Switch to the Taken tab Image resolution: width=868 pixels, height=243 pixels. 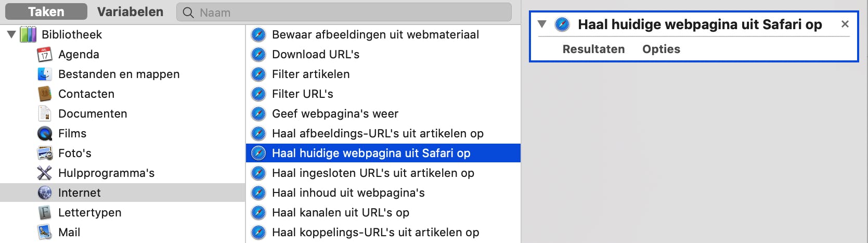pos(46,12)
